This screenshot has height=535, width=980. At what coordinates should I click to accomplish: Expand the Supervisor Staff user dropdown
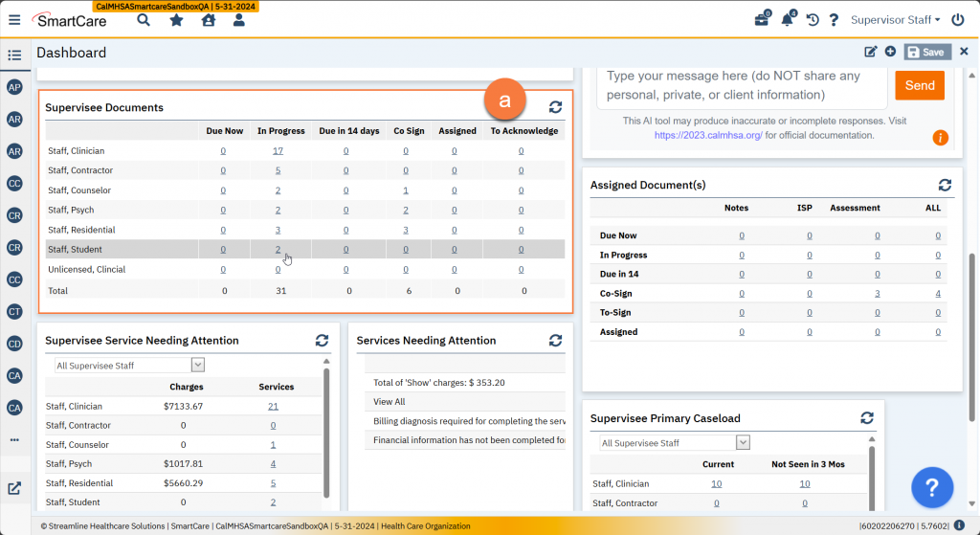tap(895, 19)
